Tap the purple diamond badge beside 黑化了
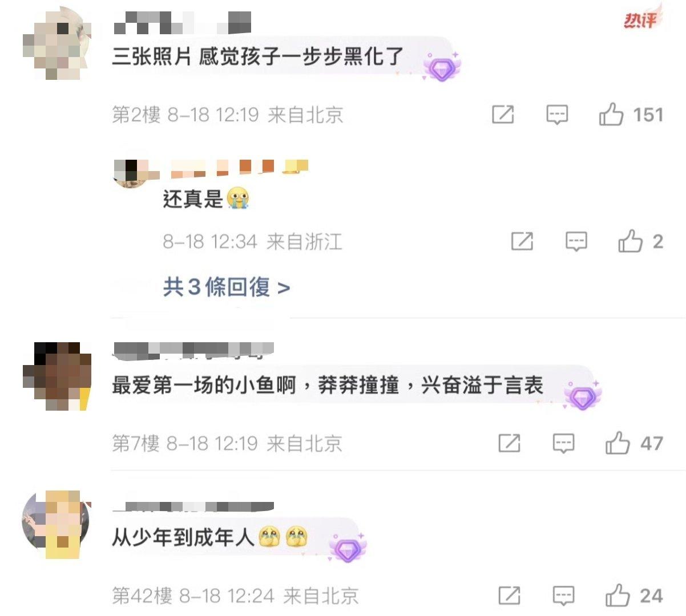 tap(442, 67)
